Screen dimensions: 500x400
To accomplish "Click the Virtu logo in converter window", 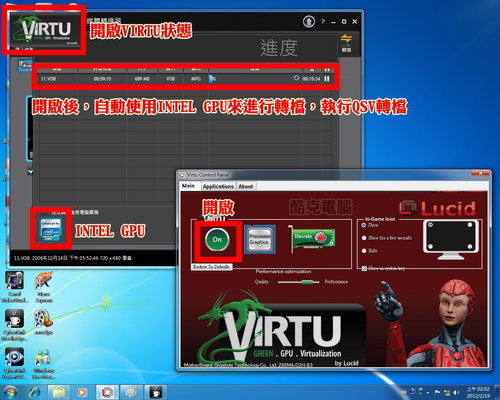I will 44,31.
